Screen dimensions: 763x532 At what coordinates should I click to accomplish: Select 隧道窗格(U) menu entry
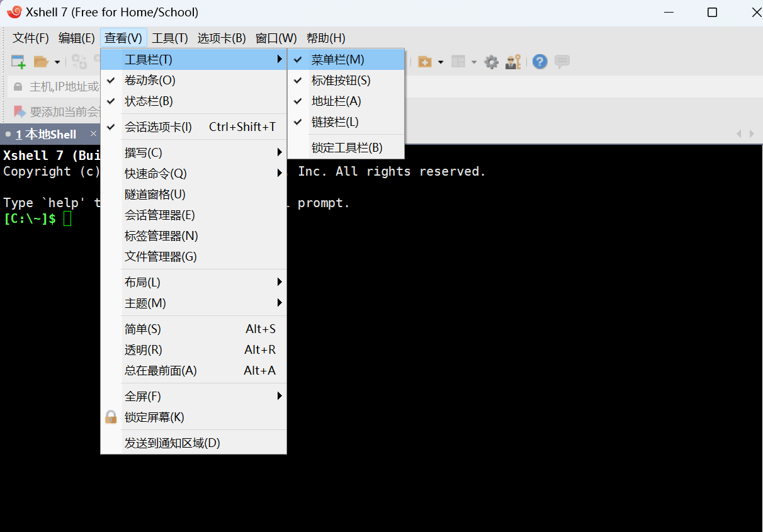click(x=193, y=194)
